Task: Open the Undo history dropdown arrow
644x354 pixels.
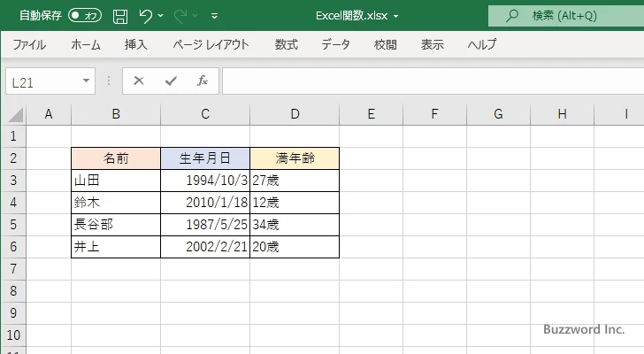Action: click(x=162, y=16)
